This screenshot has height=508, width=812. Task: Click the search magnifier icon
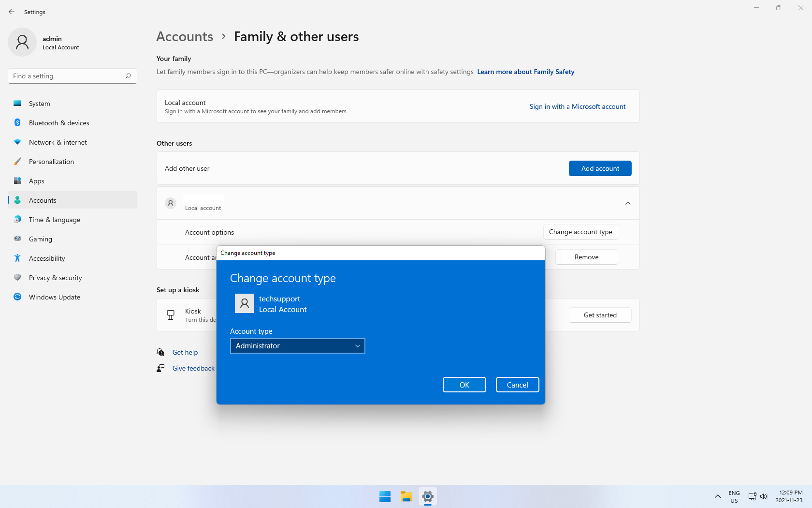[128, 76]
